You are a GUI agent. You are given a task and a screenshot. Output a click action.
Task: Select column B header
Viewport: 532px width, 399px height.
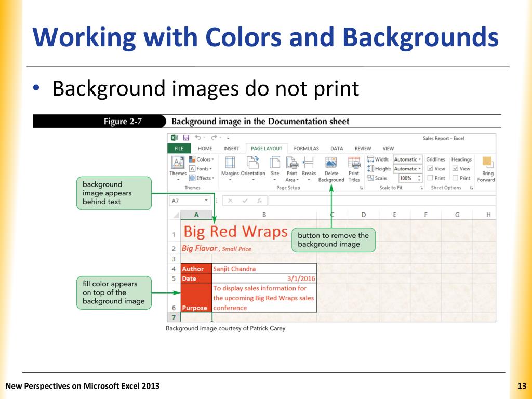(264, 215)
